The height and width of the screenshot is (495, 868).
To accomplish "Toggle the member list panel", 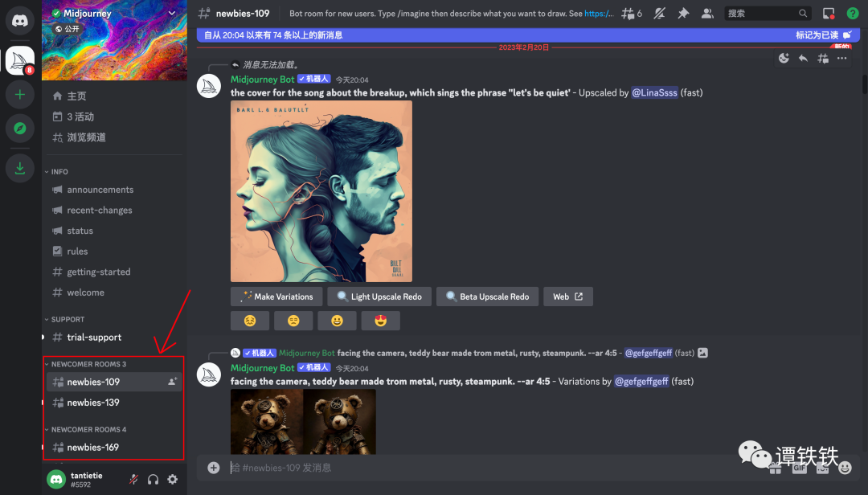I will 707,14.
